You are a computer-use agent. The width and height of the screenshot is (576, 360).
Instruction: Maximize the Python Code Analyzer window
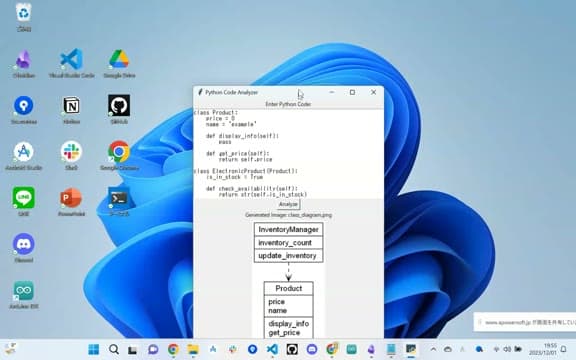(x=352, y=92)
